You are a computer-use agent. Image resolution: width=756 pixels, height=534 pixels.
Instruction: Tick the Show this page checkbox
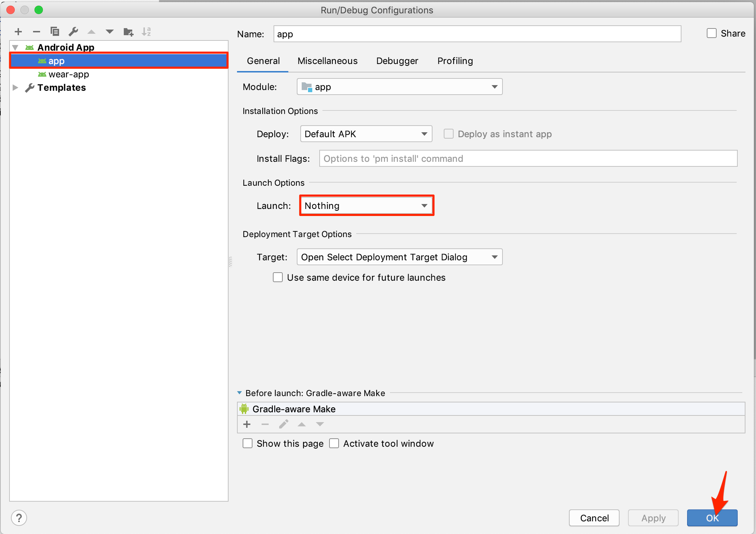pos(248,443)
